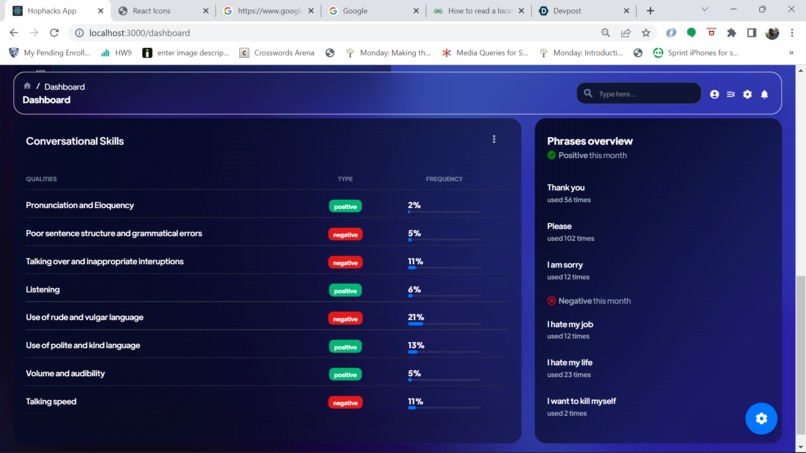Viewport: 806px width, 453px height.
Task: Focus the 'Type here...' search field
Action: [x=638, y=94]
